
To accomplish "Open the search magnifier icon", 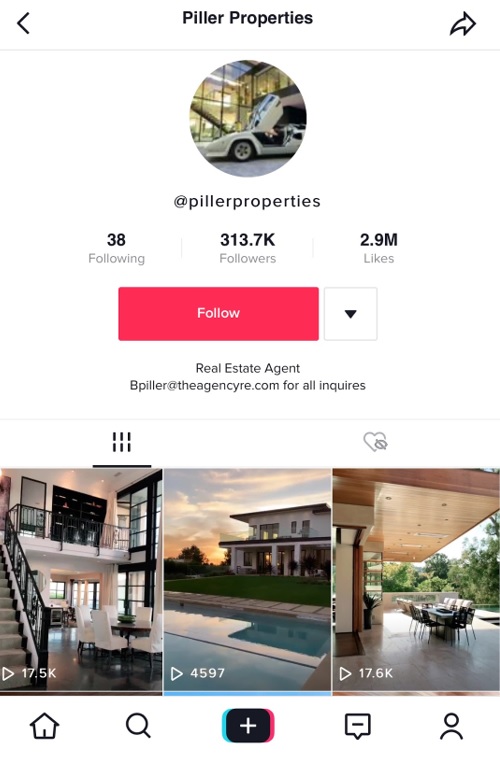I will 138,726.
